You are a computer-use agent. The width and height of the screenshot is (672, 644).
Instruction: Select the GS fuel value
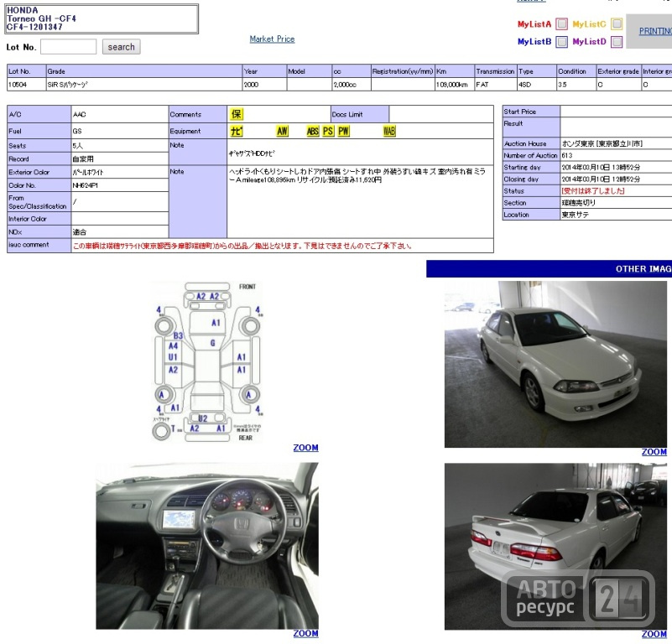coord(77,131)
